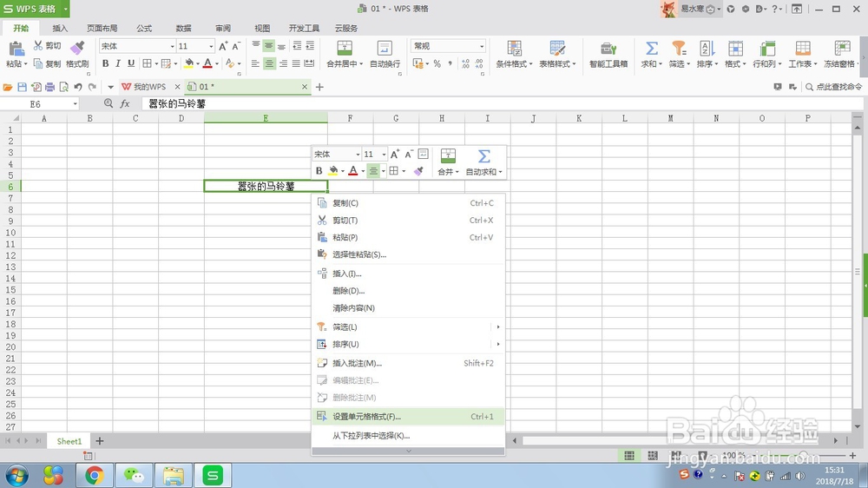Viewport: 868px width, 488px height.
Task: Click the 排序 sort icon in ribbon
Action: pos(707,48)
